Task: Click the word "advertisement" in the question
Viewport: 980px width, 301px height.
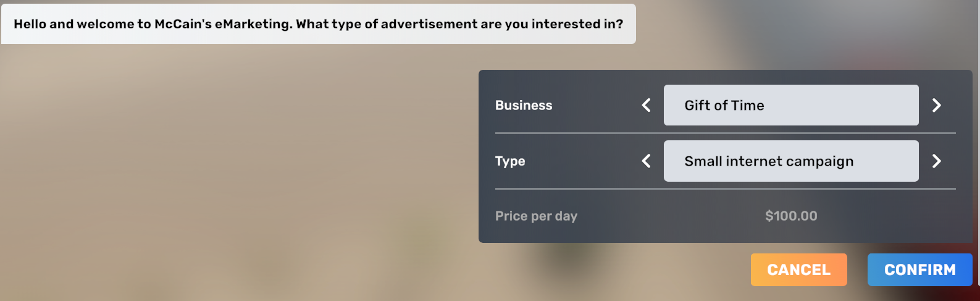Action: 429,24
